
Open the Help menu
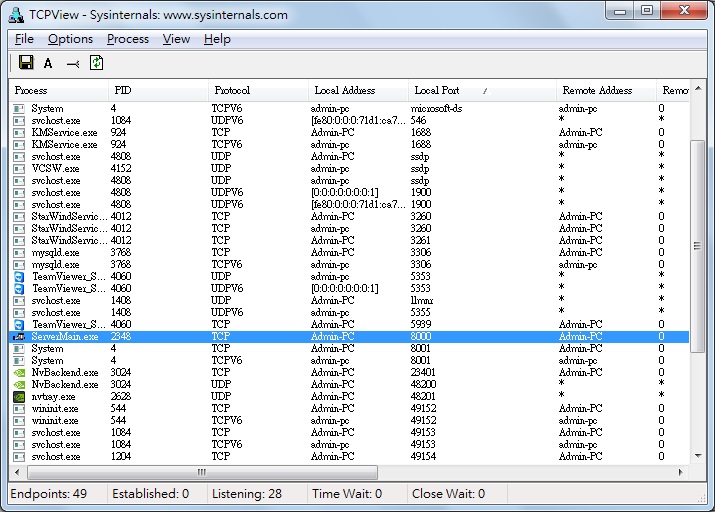coord(217,39)
